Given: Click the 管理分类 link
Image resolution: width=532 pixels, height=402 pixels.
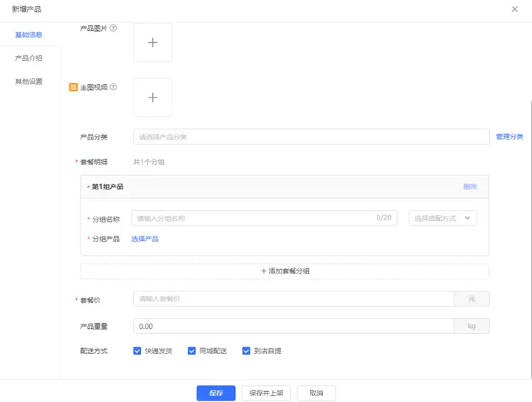Looking at the screenshot, I should [x=509, y=137].
